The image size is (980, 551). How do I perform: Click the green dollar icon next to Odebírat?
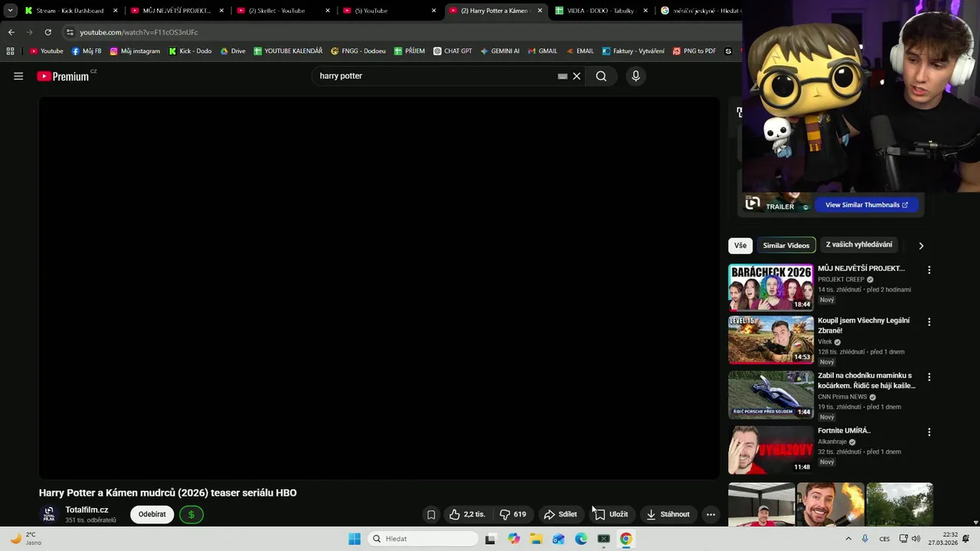191,514
